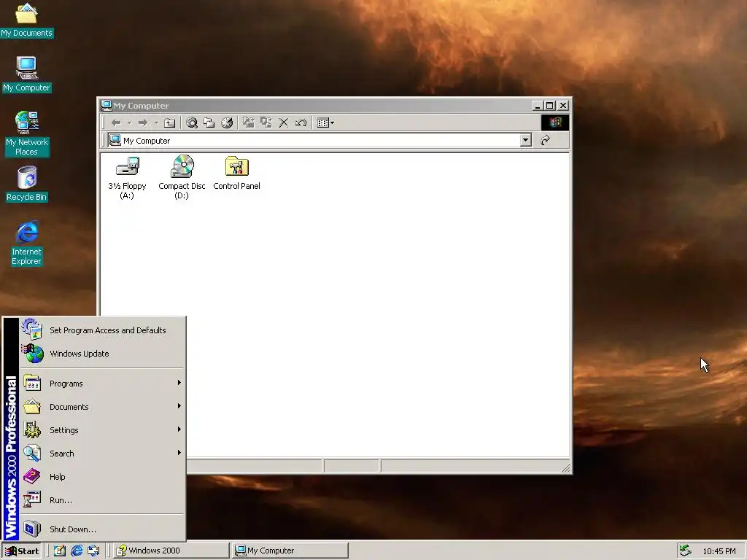Click Show Desktop quick launch icon

pyautogui.click(x=60, y=551)
